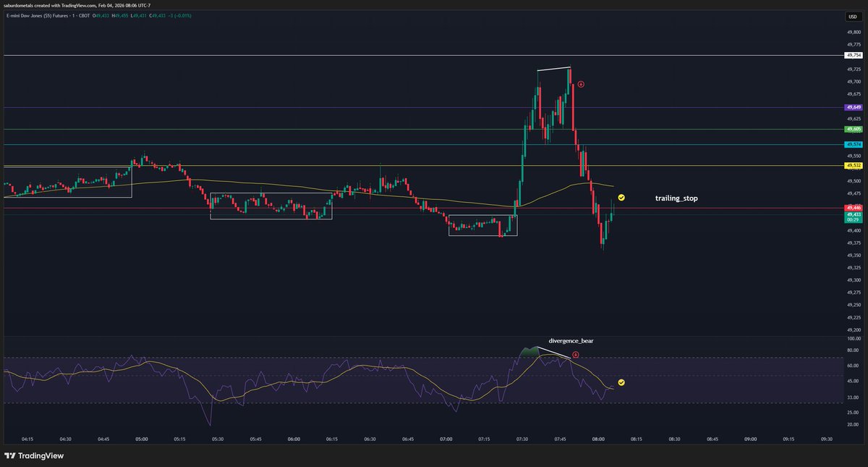Screen dimensions: 868x467
Task: Click the purple 49,649 price label
Action: (x=854, y=107)
